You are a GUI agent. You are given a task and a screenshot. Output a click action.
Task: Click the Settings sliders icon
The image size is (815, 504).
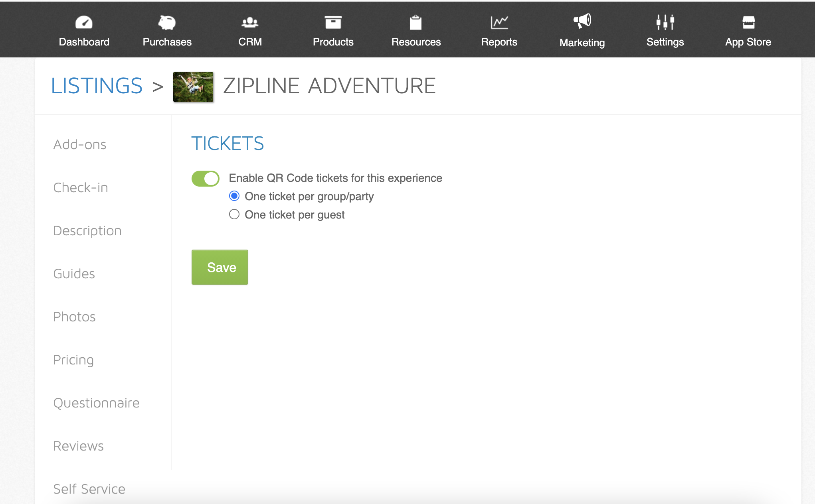click(665, 22)
